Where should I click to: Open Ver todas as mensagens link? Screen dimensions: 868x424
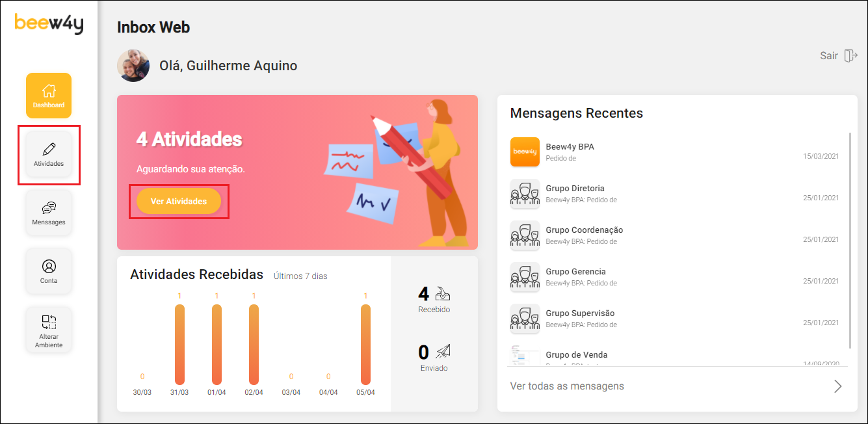point(567,386)
